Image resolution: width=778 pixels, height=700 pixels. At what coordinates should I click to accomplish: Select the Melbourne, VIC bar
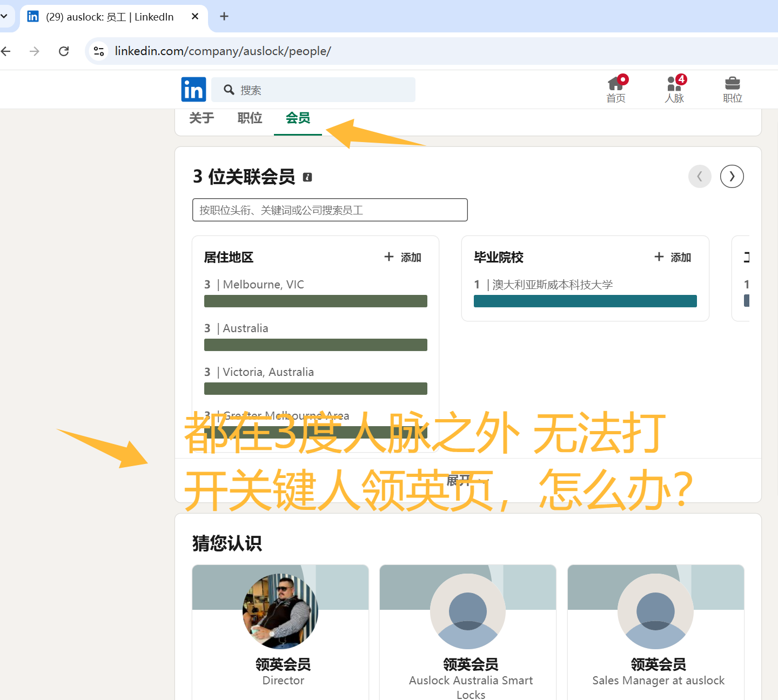click(x=316, y=301)
